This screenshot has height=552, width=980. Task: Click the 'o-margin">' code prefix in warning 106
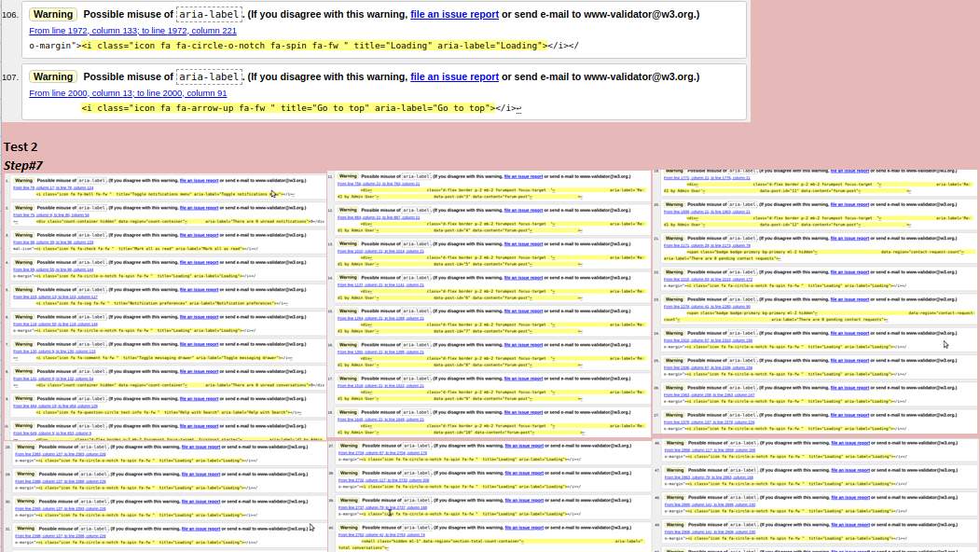(54, 46)
